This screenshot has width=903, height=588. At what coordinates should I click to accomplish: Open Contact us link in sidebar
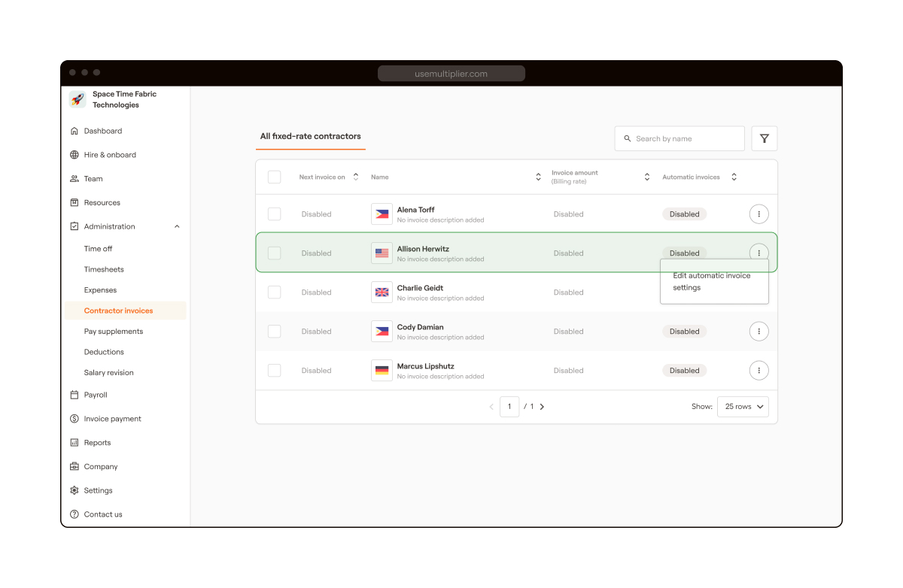coord(103,514)
